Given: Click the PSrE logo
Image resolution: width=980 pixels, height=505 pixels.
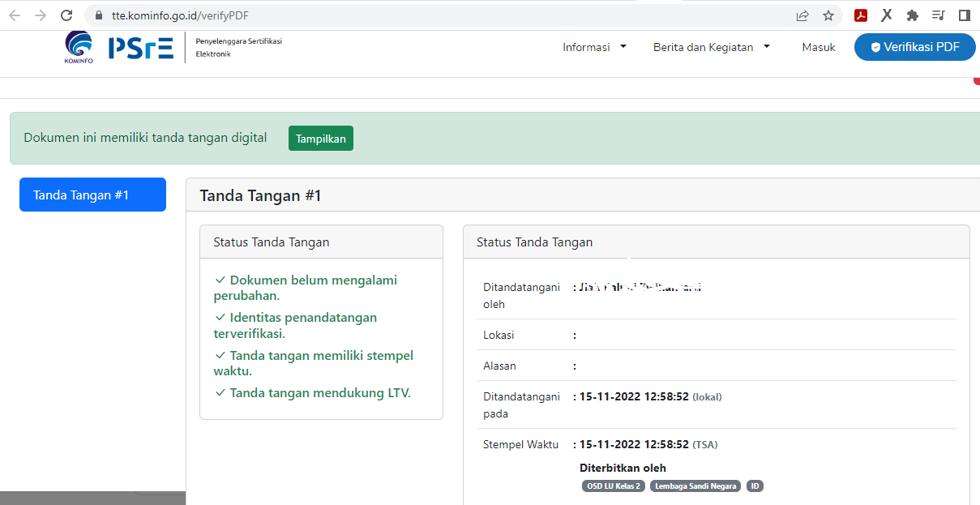Looking at the screenshot, I should 141,47.
